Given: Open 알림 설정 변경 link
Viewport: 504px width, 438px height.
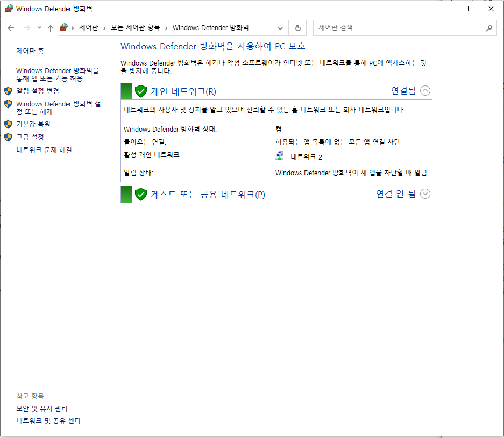Looking at the screenshot, I should 38,91.
